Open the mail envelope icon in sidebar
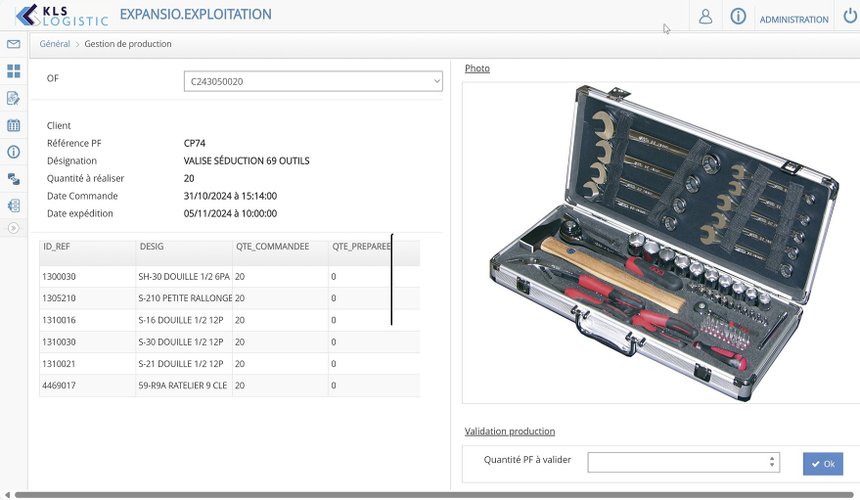 pyautogui.click(x=14, y=44)
